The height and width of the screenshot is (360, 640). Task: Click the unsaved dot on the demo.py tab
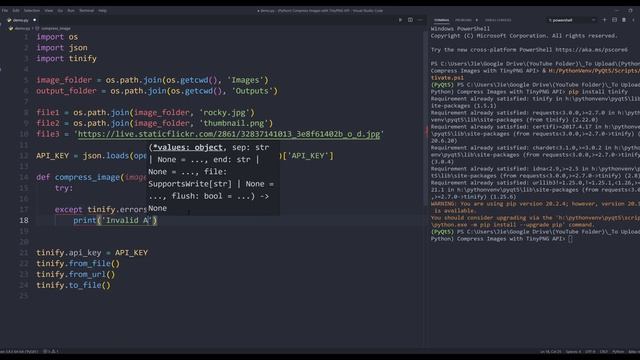[x=34, y=20]
